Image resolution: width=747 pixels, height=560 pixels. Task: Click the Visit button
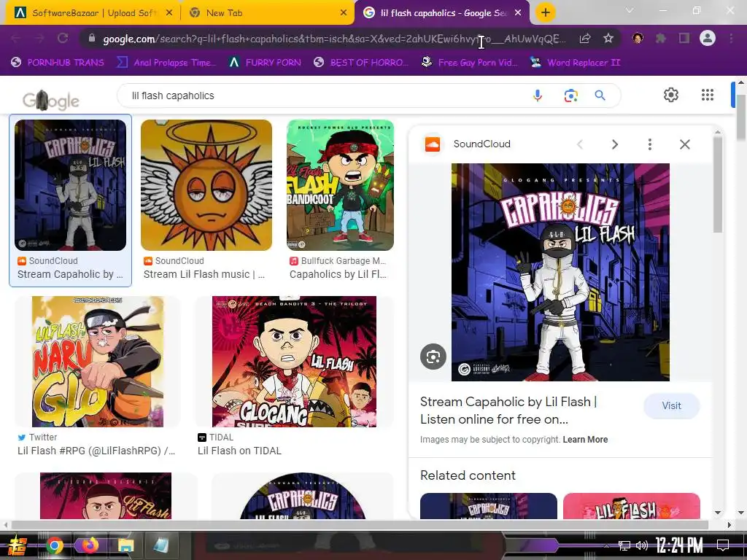click(671, 405)
